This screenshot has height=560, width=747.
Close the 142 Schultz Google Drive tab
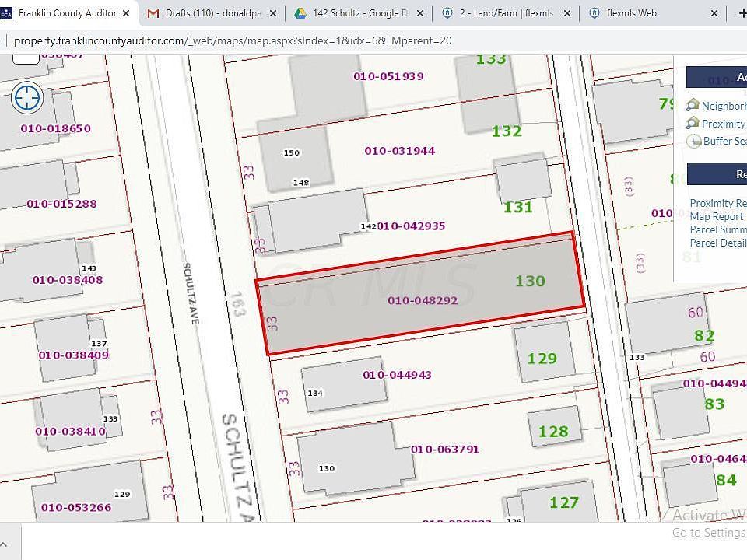coord(419,13)
